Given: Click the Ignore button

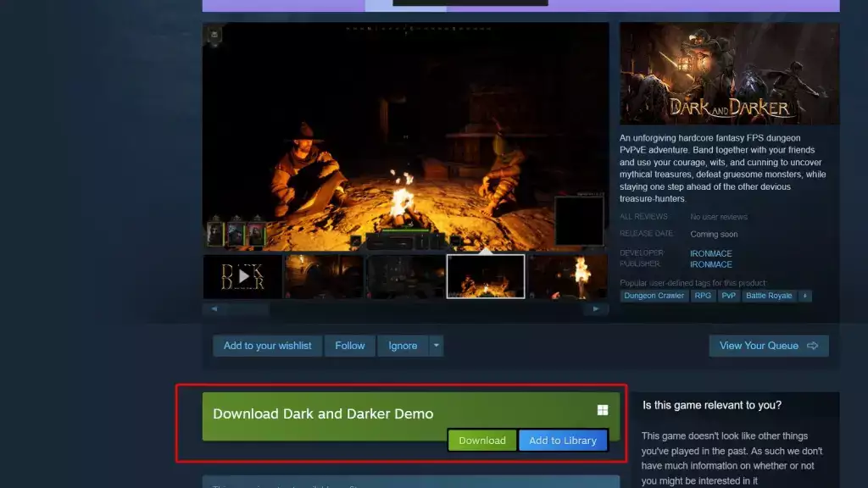Looking at the screenshot, I should point(403,346).
